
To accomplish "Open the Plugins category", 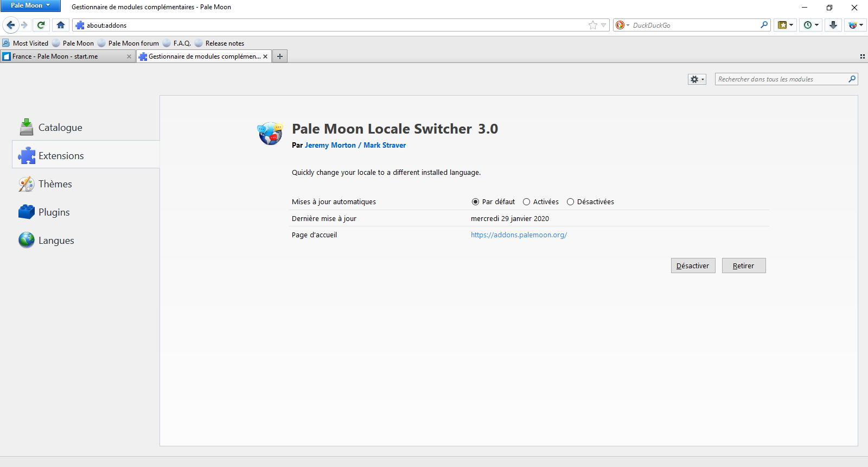I will pos(86,212).
